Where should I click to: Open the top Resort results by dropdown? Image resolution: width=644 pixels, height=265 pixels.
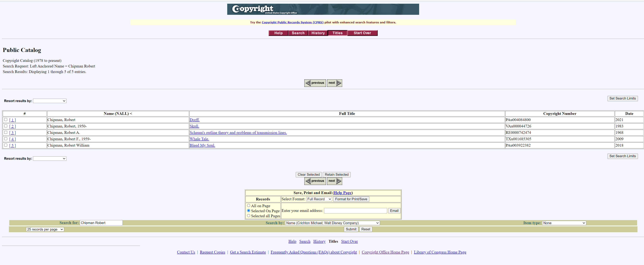[49, 101]
